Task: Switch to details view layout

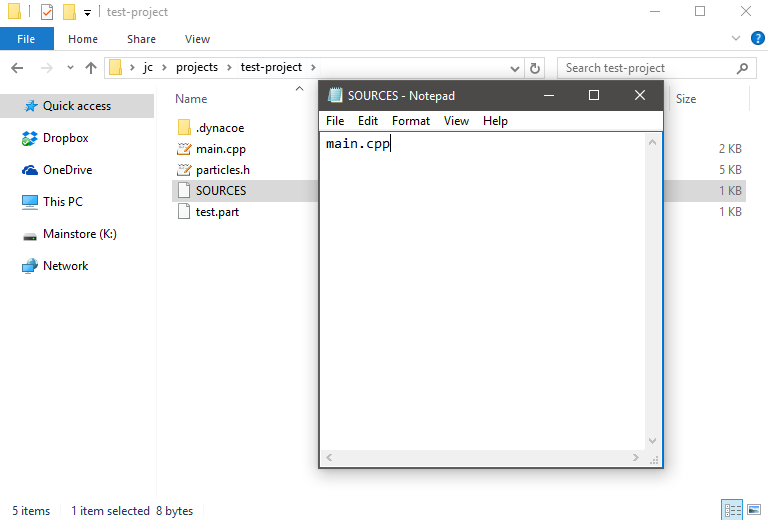Action: [731, 510]
